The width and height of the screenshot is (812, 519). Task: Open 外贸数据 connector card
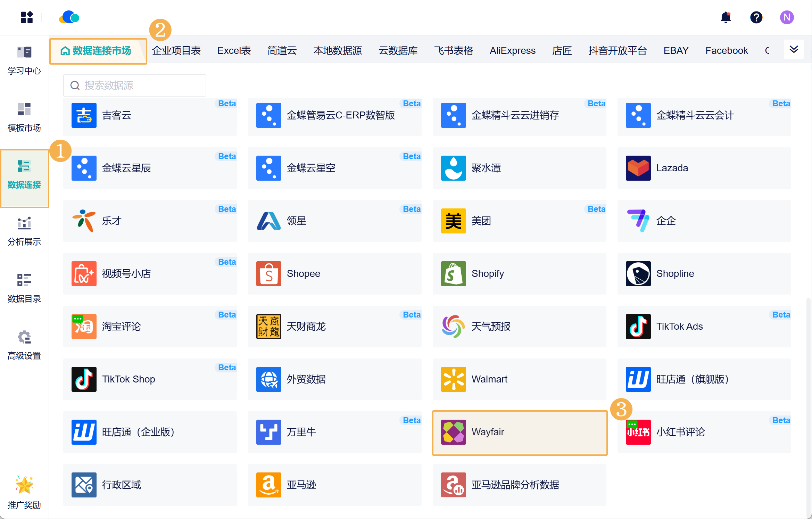click(x=335, y=379)
